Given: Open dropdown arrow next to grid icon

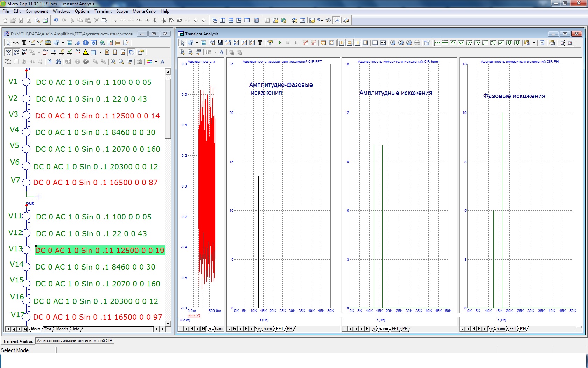Looking at the screenshot, I should point(100,52).
